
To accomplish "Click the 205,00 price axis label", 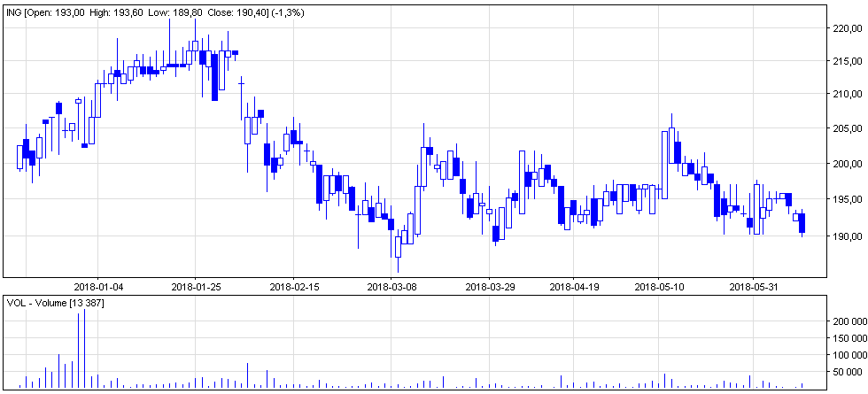I will pyautogui.click(x=848, y=128).
